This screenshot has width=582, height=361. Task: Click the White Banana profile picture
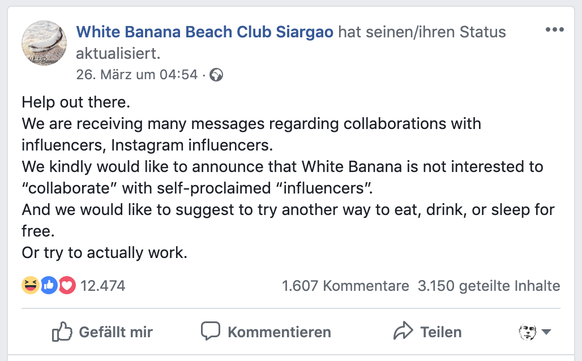click(44, 43)
